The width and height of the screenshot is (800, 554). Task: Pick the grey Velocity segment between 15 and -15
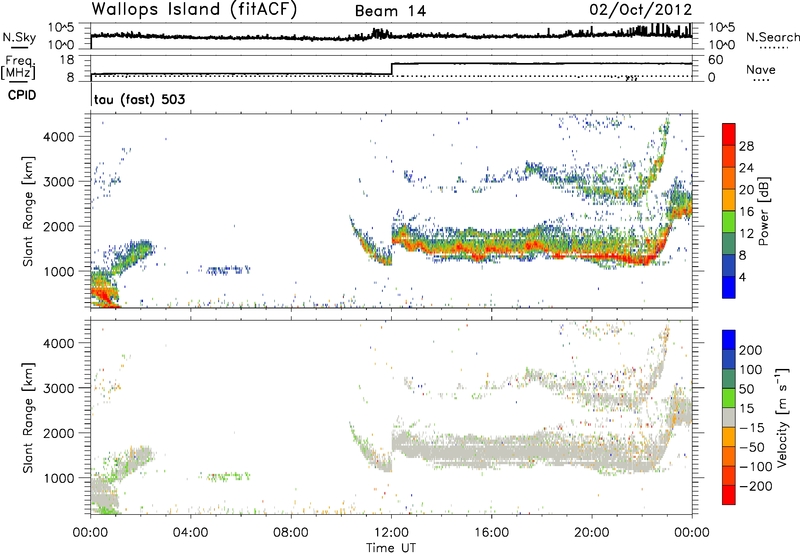(x=729, y=417)
